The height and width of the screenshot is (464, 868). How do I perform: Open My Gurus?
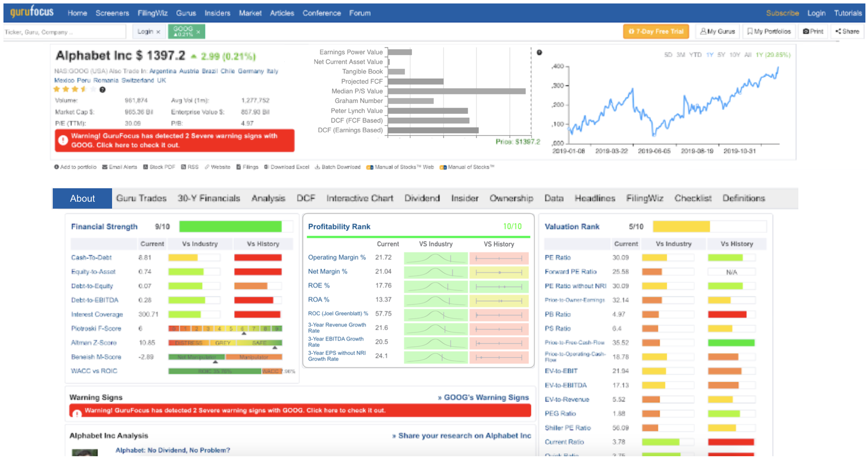tap(717, 32)
